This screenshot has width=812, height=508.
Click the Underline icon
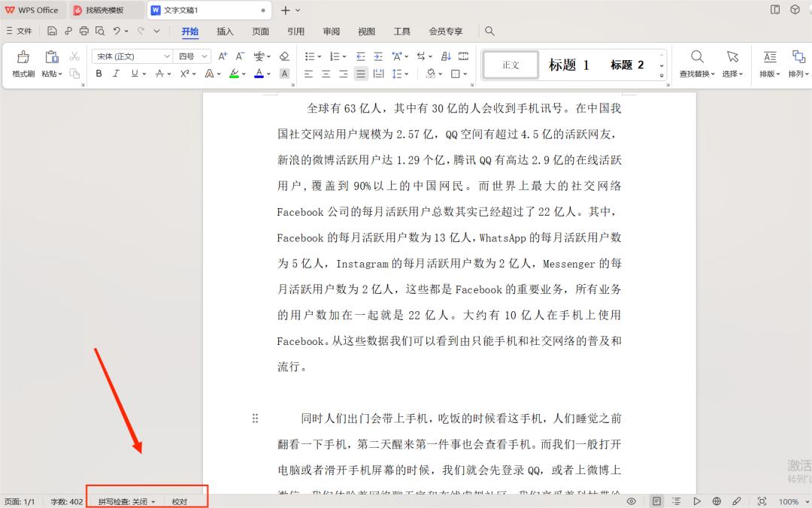[134, 73]
